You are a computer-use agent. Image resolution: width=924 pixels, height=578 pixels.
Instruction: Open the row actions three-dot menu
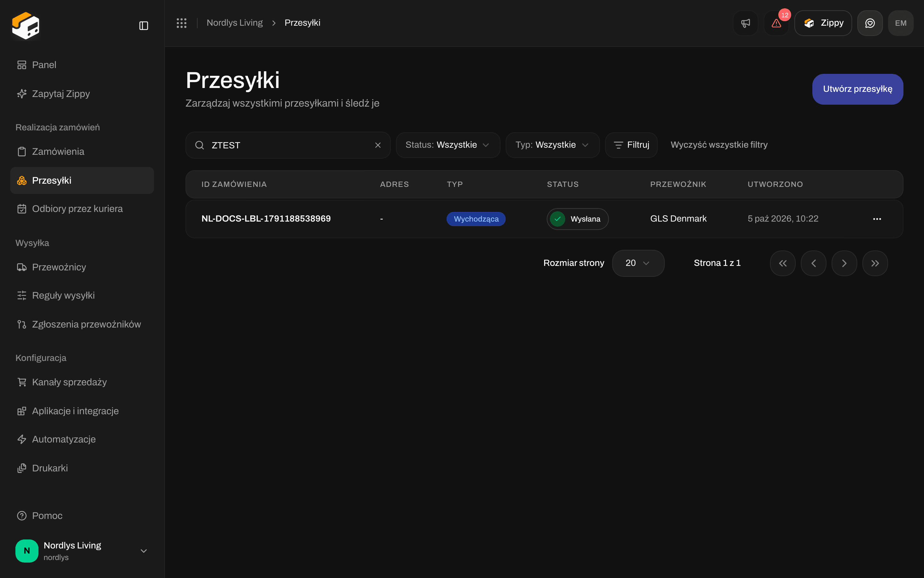877,219
